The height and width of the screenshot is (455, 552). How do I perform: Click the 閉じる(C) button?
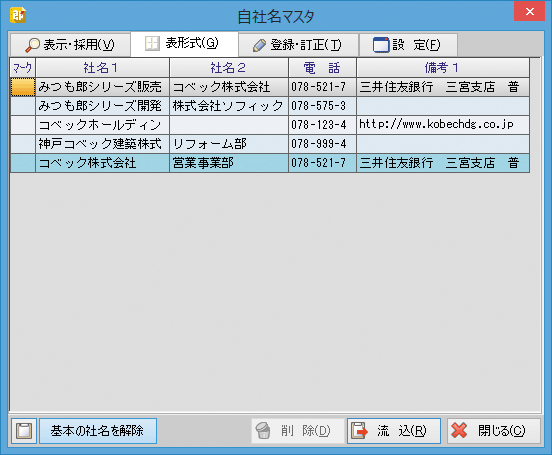(494, 430)
